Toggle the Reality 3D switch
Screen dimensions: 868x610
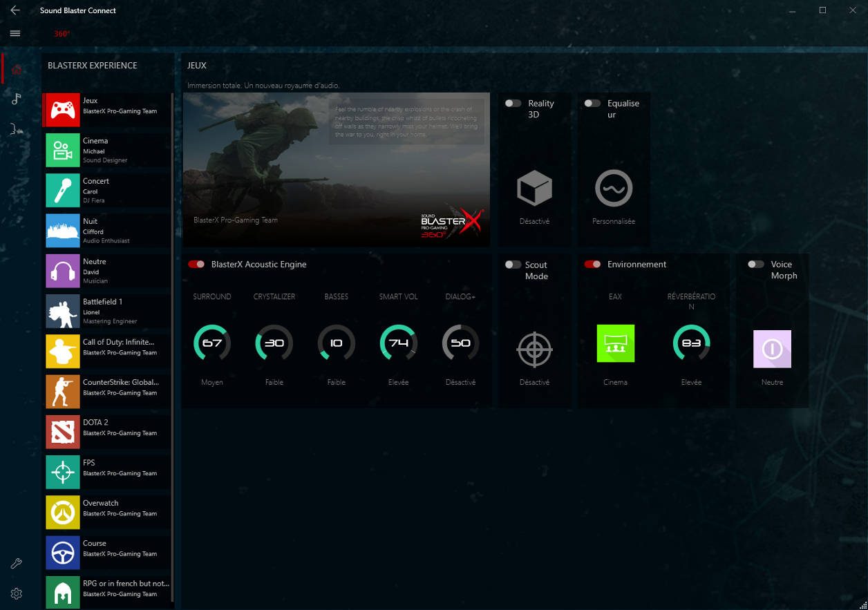tap(513, 104)
